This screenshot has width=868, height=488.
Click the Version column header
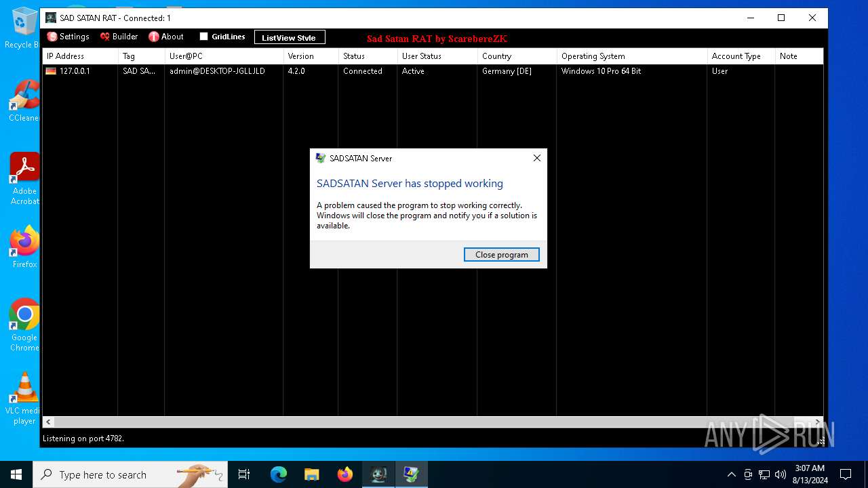(311, 56)
